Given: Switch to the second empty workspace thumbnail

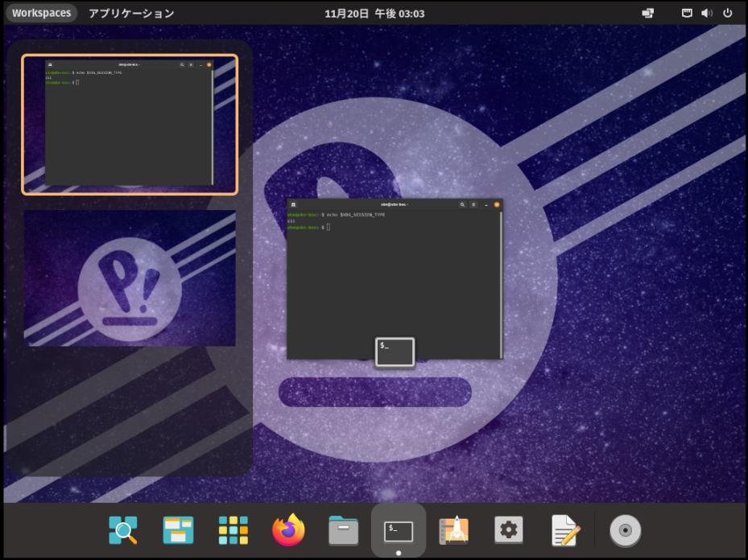Looking at the screenshot, I should point(130,278).
